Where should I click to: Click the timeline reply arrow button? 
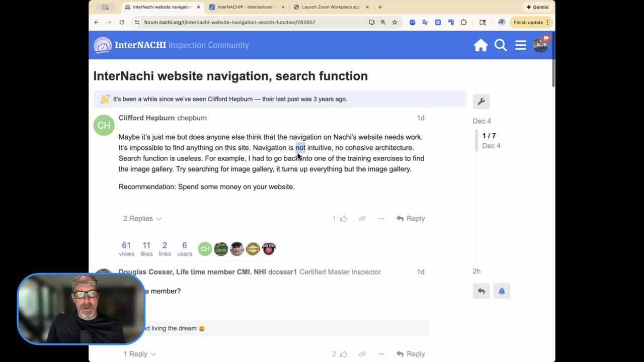coord(481,291)
